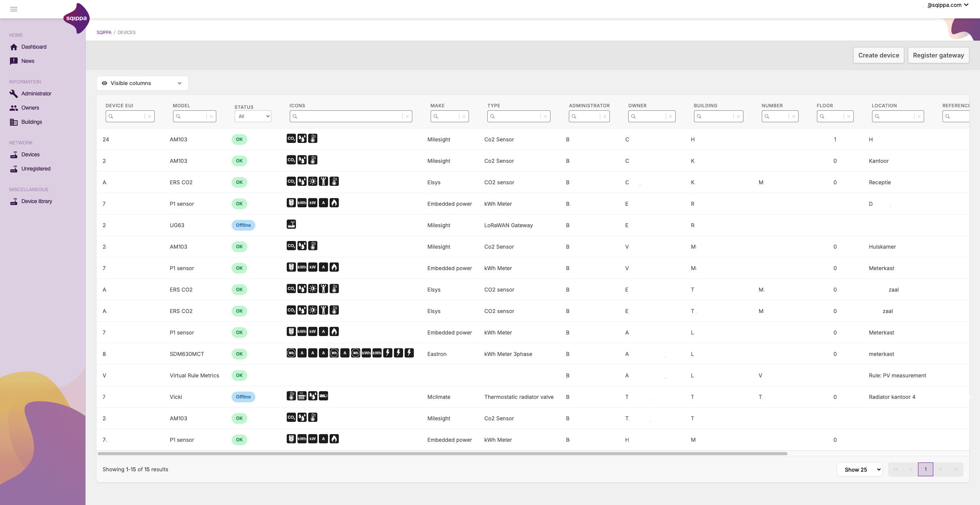Click the Create device button

tap(878, 55)
